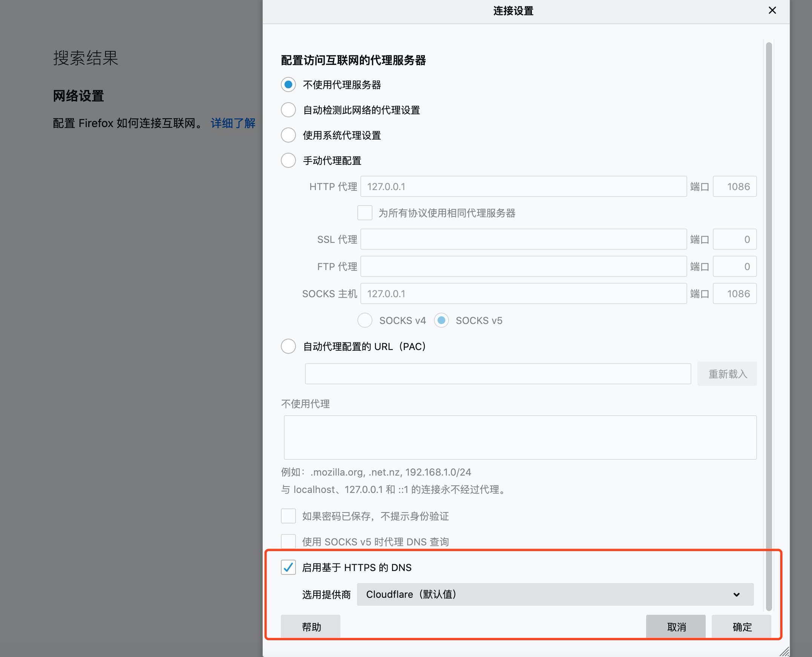
Task: Select 不使用代理服务器 radio option
Action: pyautogui.click(x=288, y=85)
